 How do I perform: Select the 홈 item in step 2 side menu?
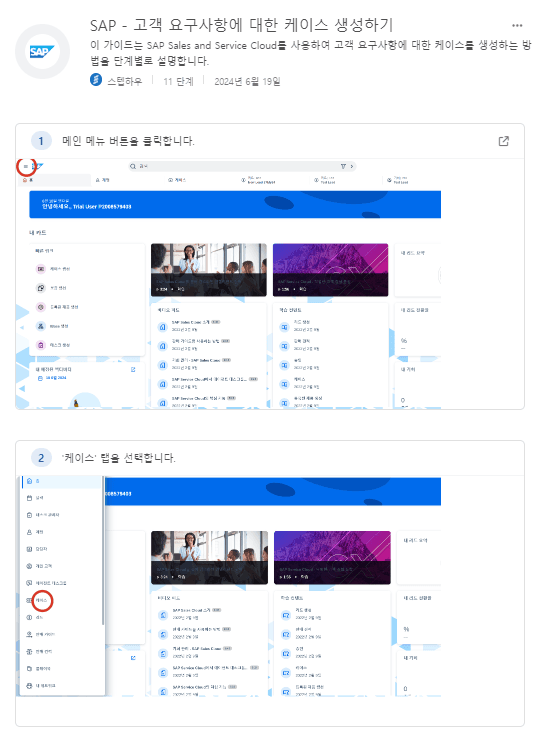pos(62,481)
